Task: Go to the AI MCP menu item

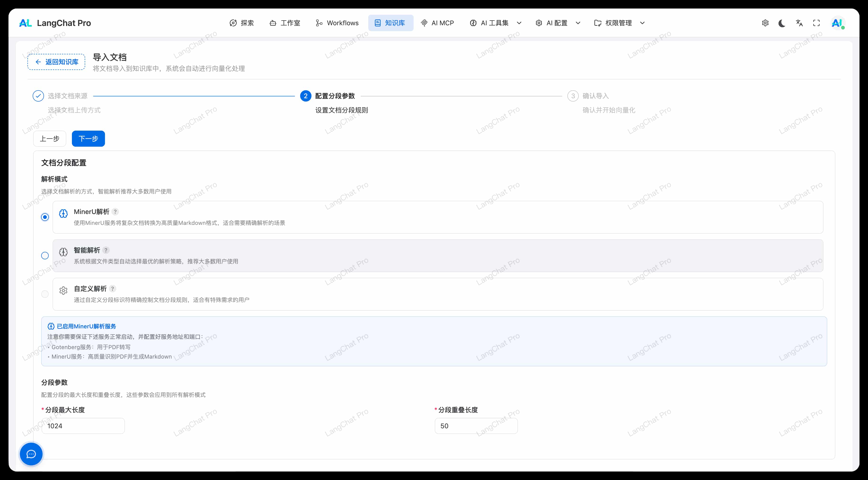Action: [x=437, y=23]
